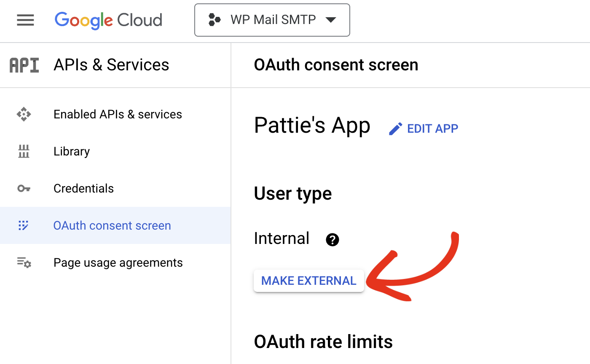Click the MAKE EXTERNAL button
This screenshot has height=364, width=590.
coord(308,281)
